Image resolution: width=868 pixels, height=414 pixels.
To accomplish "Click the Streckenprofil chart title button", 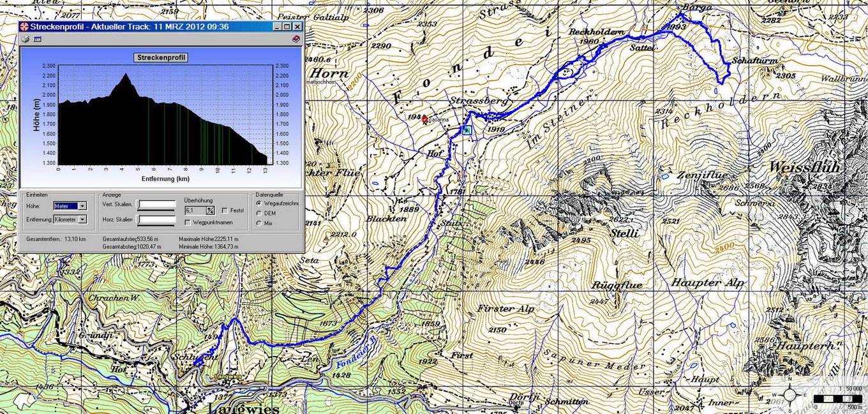I will tap(160, 57).
